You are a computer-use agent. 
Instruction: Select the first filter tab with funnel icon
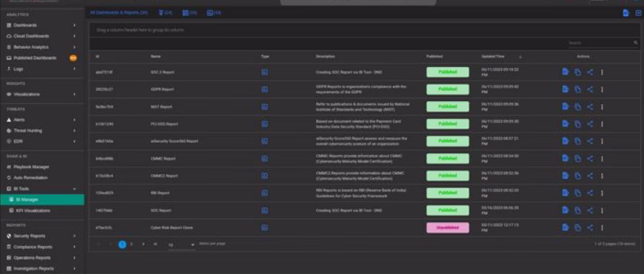coord(166,13)
